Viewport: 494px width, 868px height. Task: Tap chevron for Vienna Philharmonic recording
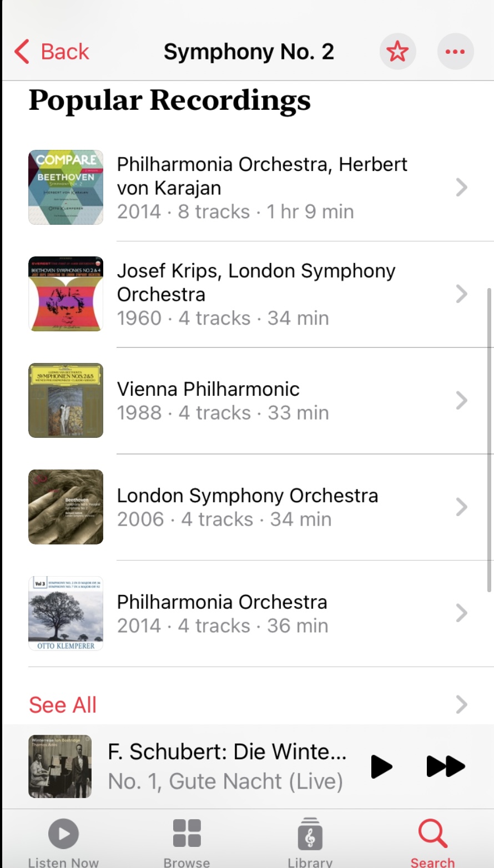461,400
